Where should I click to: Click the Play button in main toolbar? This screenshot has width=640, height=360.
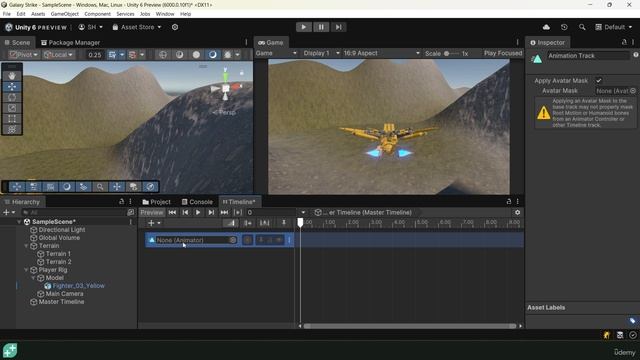point(303,27)
